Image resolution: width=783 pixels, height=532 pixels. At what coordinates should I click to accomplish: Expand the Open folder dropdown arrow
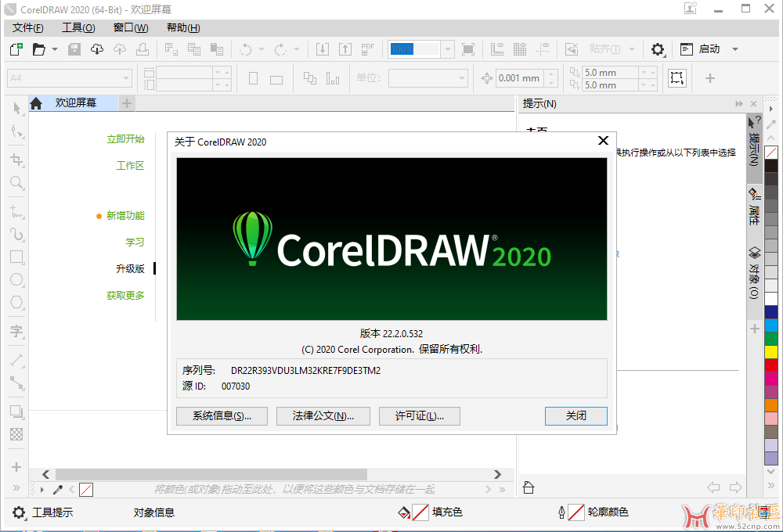coord(55,49)
